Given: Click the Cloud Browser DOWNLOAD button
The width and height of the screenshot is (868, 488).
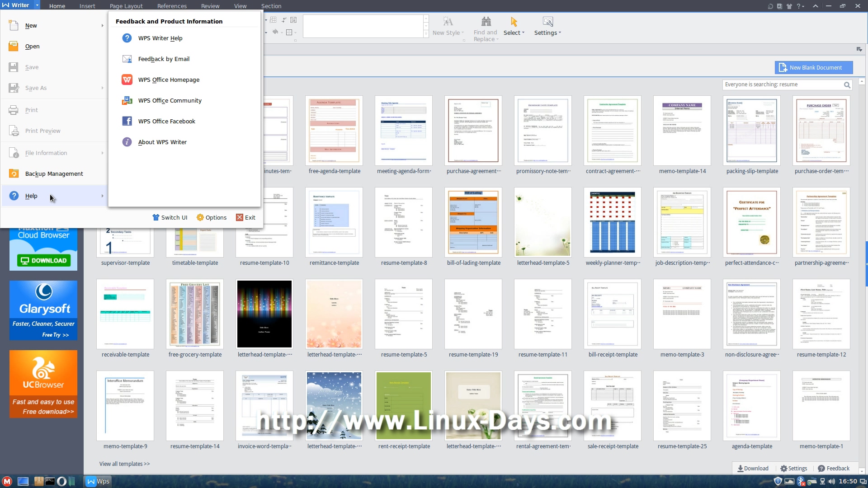Looking at the screenshot, I should click(43, 260).
